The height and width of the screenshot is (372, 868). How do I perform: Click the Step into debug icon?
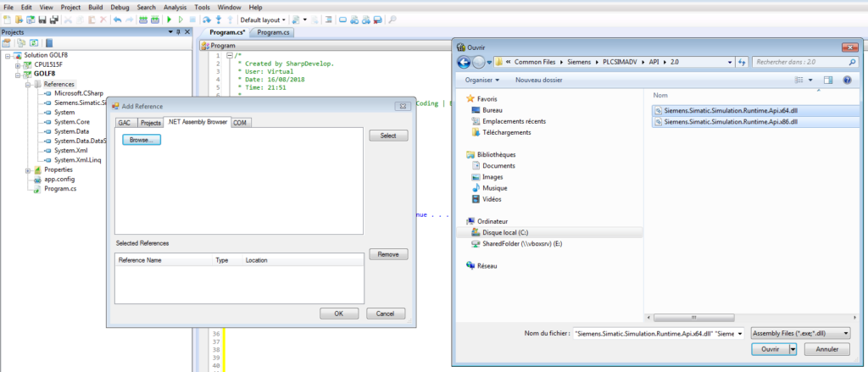219,20
